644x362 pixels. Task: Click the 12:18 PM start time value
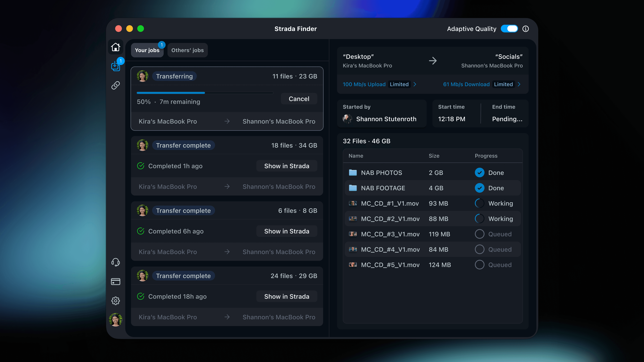pyautogui.click(x=452, y=119)
